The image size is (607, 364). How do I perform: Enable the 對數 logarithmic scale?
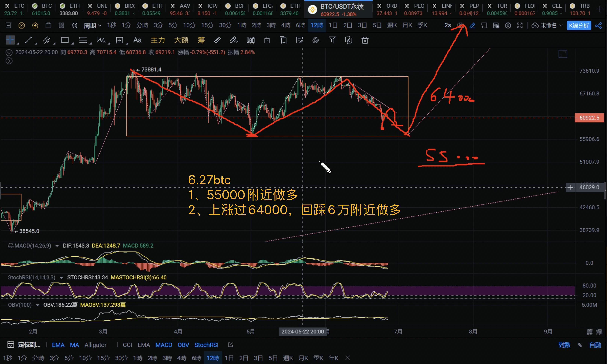click(x=564, y=345)
